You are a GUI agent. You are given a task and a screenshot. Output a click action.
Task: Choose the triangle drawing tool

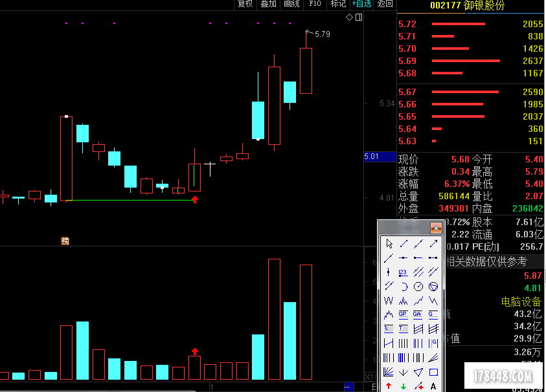(x=418, y=372)
